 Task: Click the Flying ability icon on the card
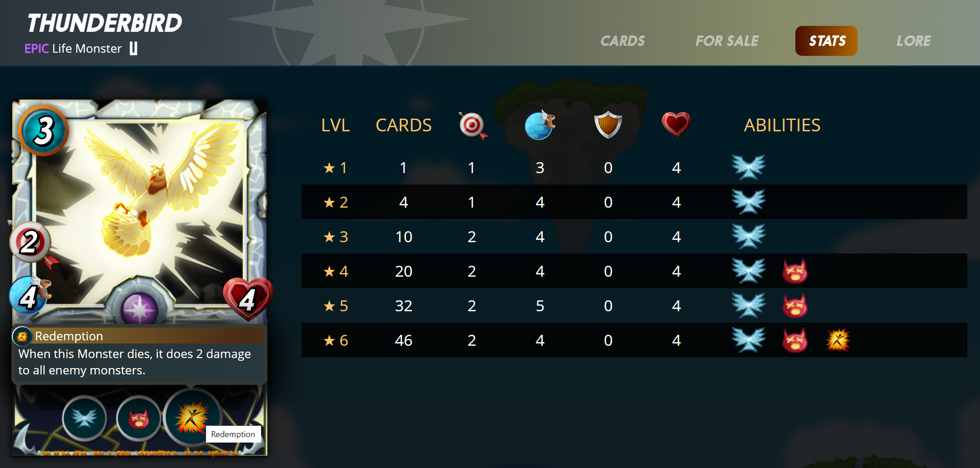[x=85, y=418]
